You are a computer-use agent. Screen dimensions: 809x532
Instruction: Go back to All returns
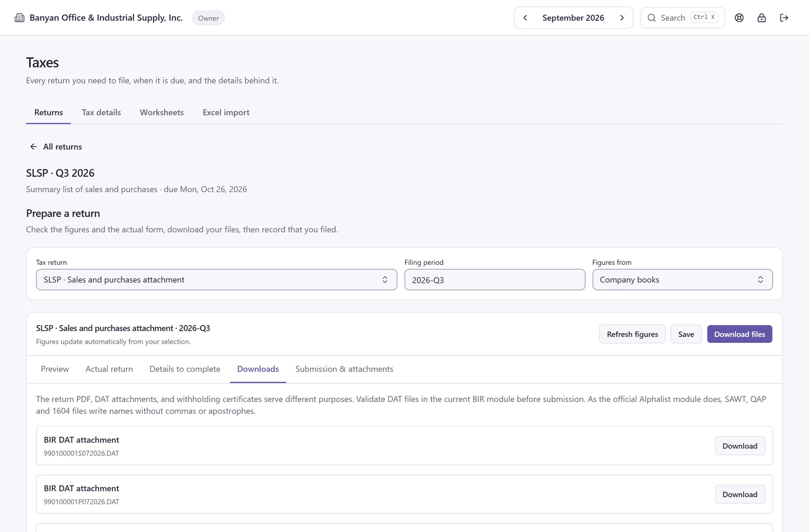coord(56,147)
